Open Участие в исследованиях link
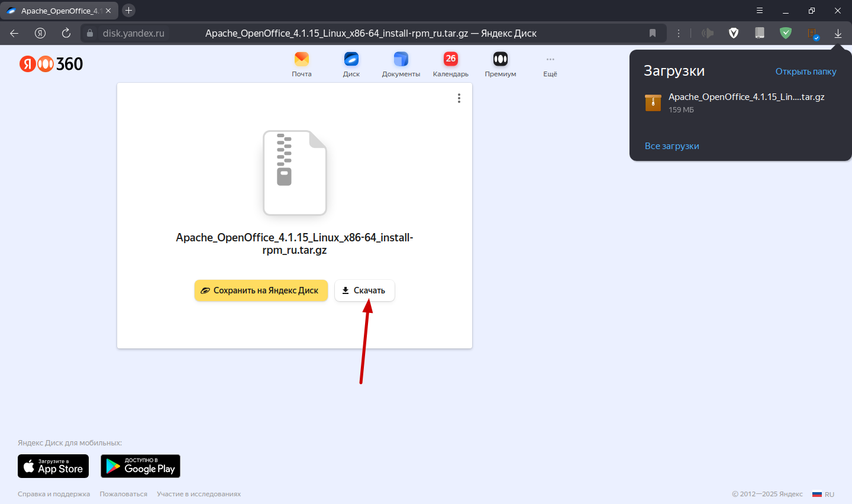This screenshot has height=504, width=852. pos(199,494)
